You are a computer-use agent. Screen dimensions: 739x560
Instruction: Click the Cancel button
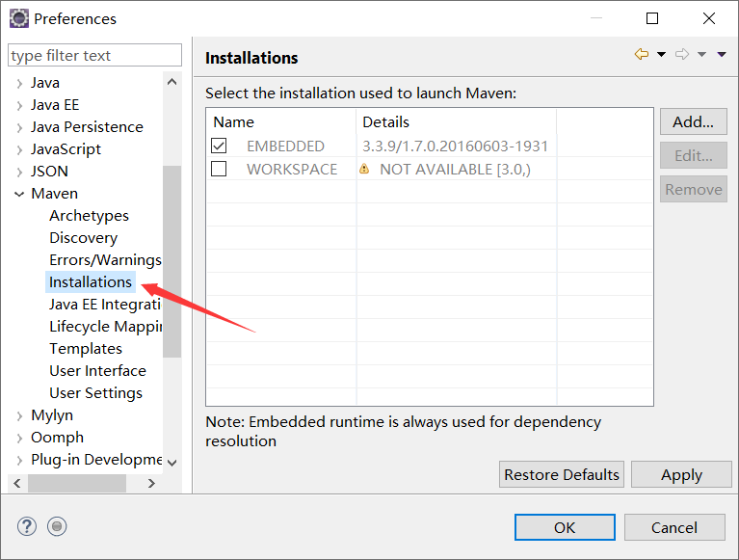coord(674,527)
